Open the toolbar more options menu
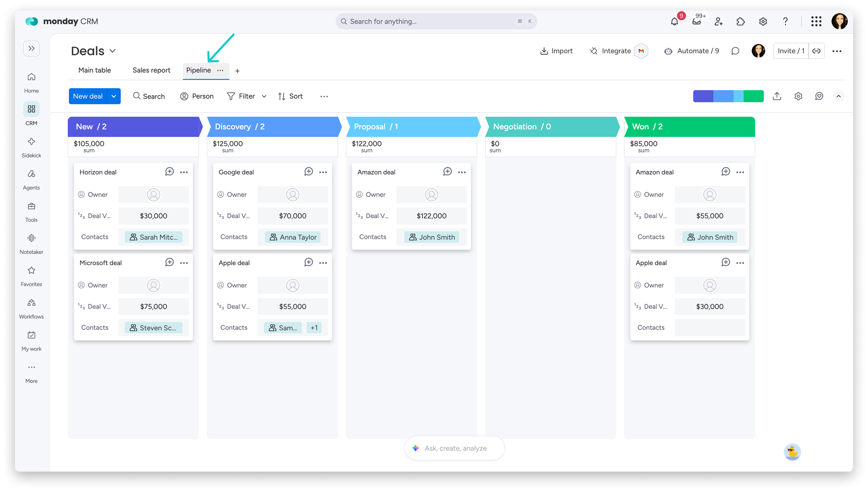868x491 pixels. point(324,97)
